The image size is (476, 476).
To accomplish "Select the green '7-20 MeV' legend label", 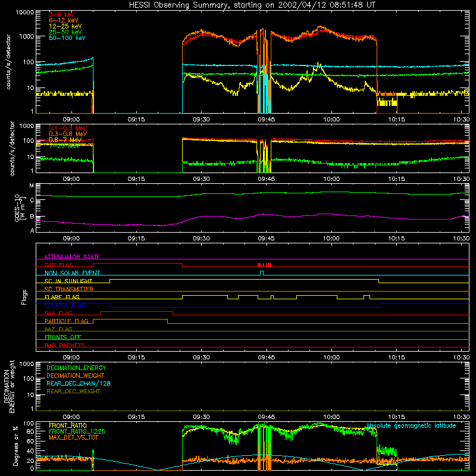I will tap(64, 146).
